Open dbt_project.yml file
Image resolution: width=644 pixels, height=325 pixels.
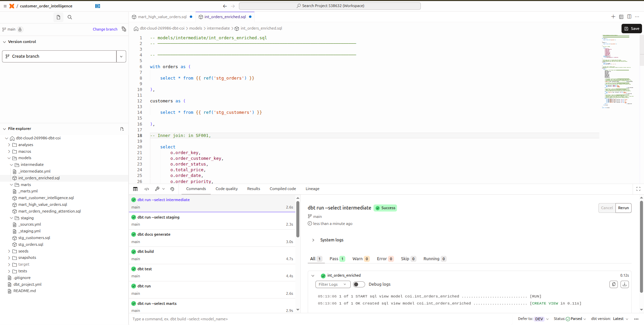click(x=28, y=285)
